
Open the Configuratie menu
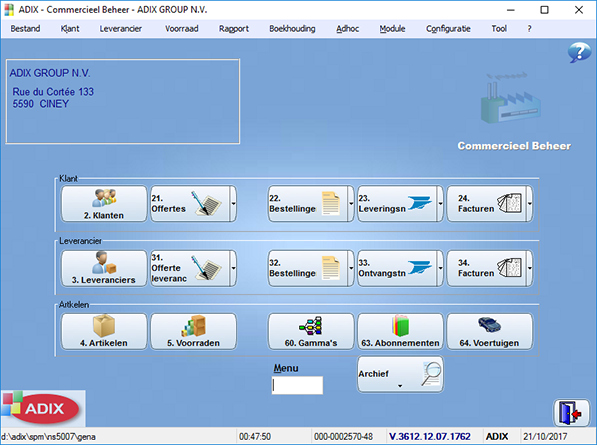click(x=448, y=29)
